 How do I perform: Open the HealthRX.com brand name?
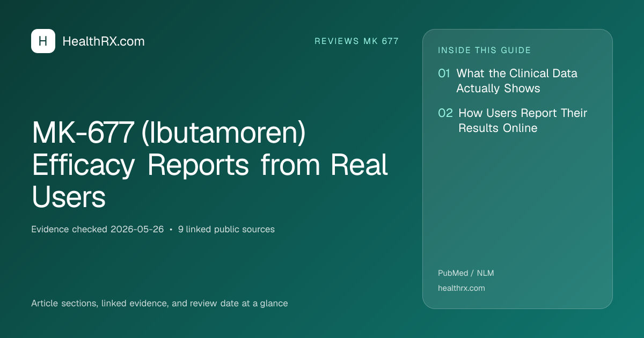click(x=104, y=41)
